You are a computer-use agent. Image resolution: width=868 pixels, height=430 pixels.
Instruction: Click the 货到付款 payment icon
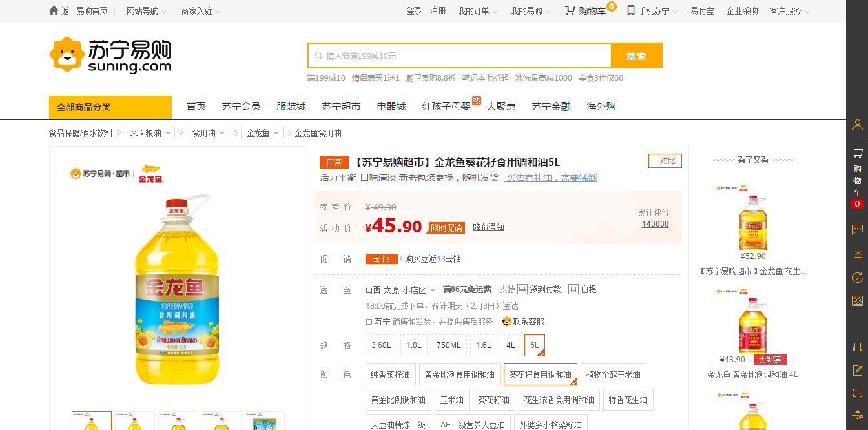point(522,289)
